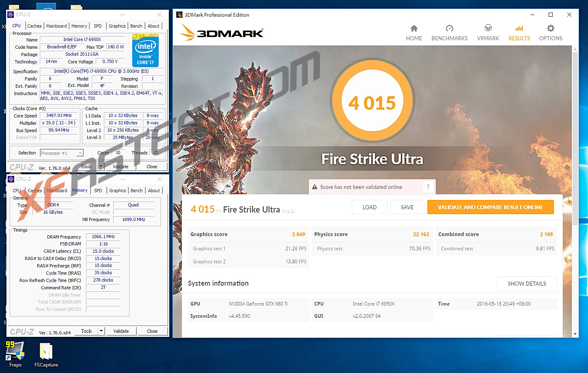This screenshot has height=373, width=588.
Task: Click Physics score value 22 162
Action: pyautogui.click(x=421, y=234)
